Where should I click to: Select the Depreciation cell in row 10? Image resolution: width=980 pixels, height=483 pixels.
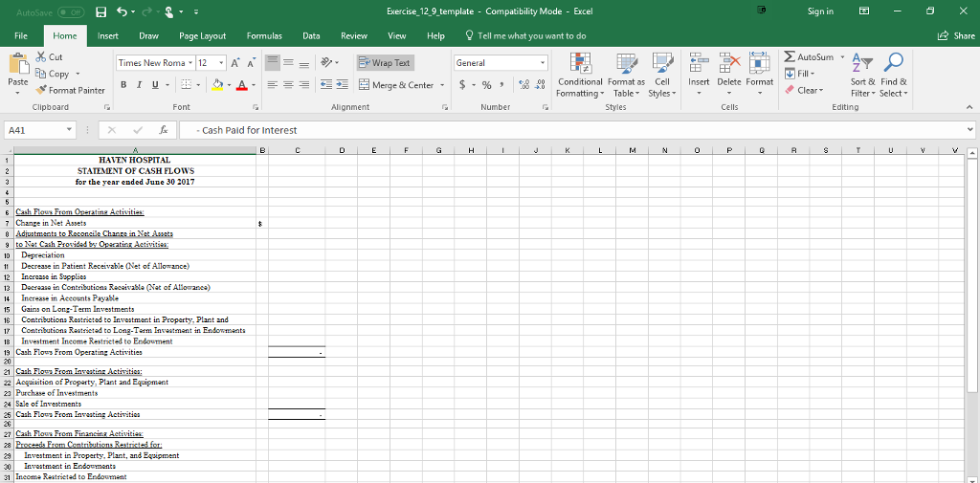click(x=134, y=255)
